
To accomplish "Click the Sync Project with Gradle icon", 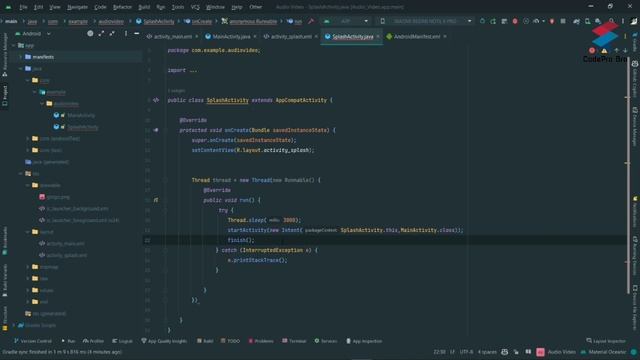I will coord(576,21).
